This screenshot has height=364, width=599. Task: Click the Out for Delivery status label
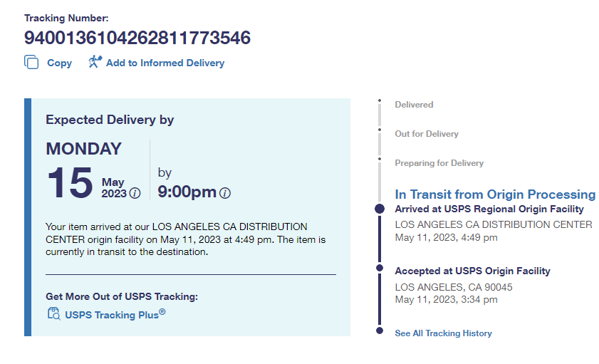[x=427, y=134]
